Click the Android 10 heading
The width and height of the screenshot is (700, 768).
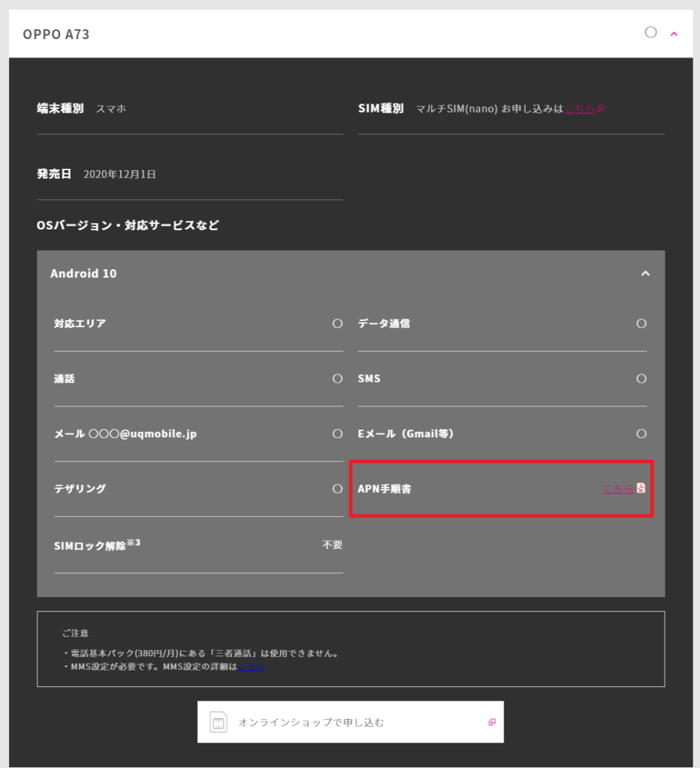point(84,273)
